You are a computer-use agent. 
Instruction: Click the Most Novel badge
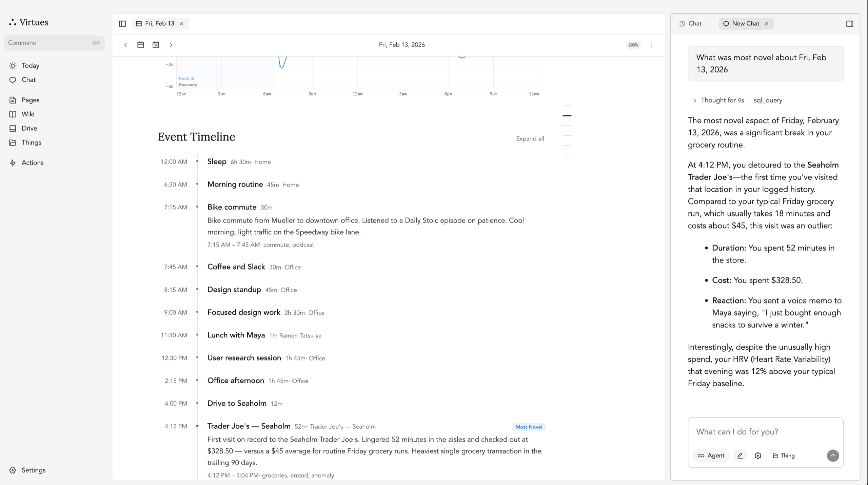tap(529, 427)
